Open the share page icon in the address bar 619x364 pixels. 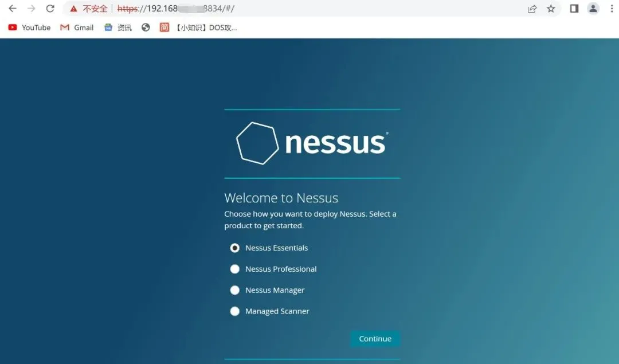pos(532,9)
